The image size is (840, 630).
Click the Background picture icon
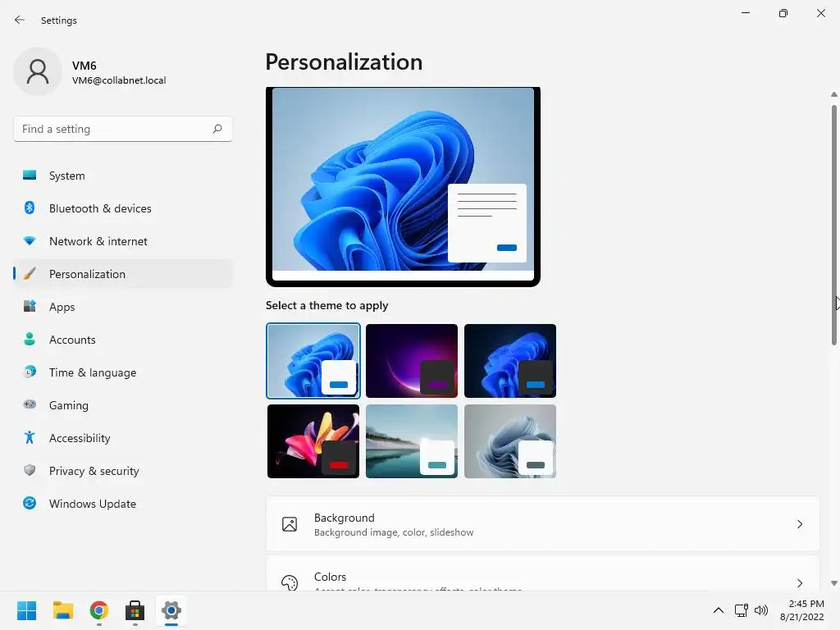[x=290, y=524]
